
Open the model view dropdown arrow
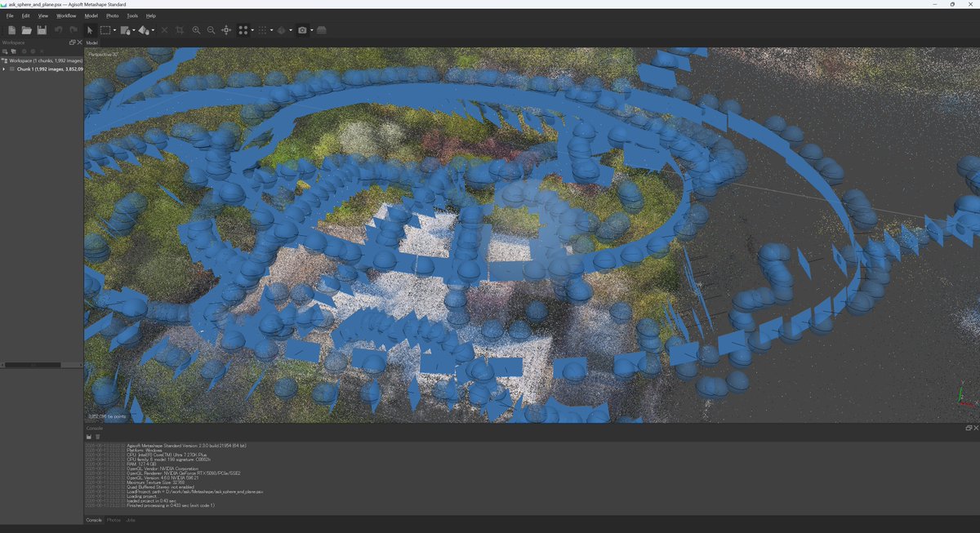(x=291, y=31)
